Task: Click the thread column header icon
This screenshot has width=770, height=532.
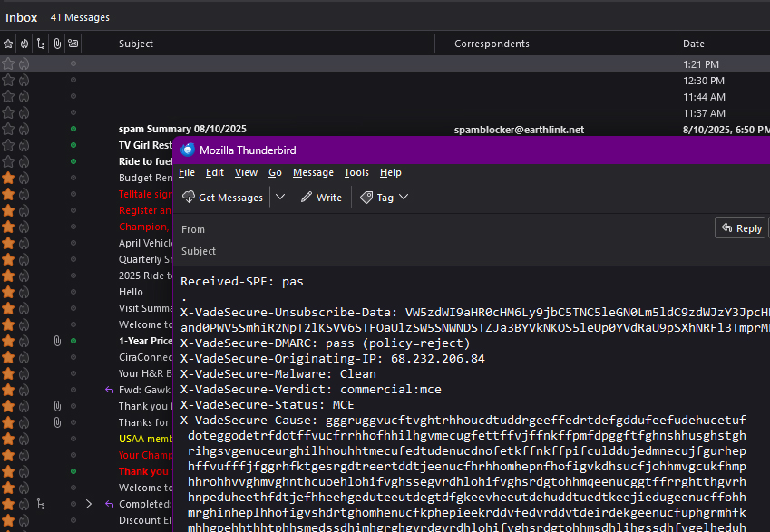Action: (x=41, y=44)
